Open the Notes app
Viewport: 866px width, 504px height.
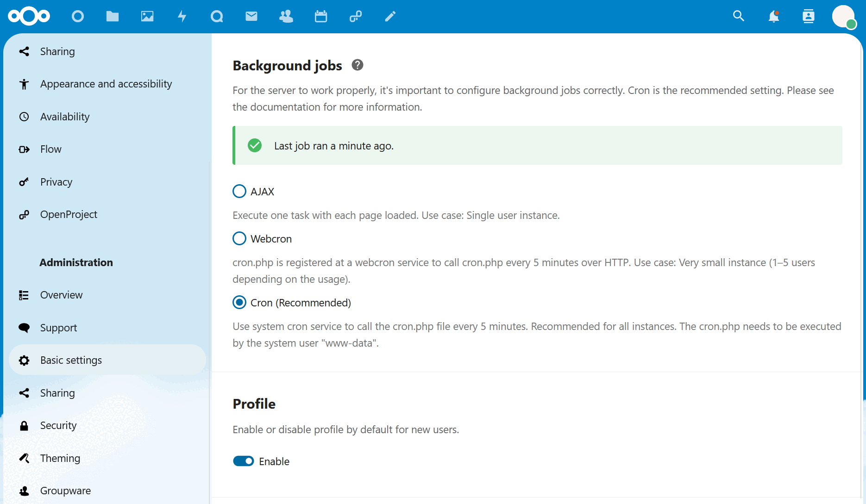pos(390,16)
